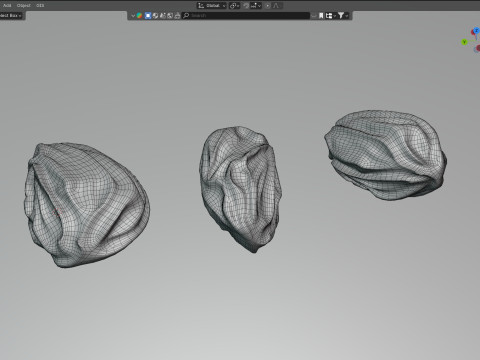Toggle the snapping magnet

click(x=246, y=5)
